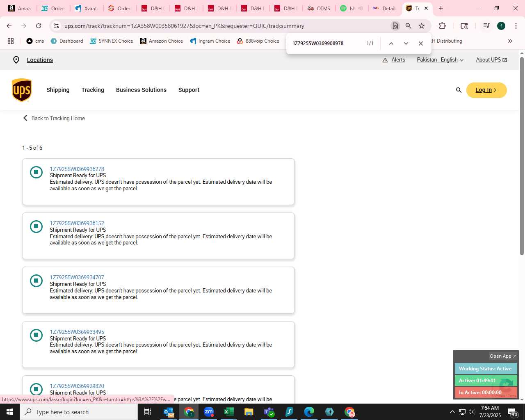
Task: Bookmark this page with the star icon
Action: pos(422,26)
